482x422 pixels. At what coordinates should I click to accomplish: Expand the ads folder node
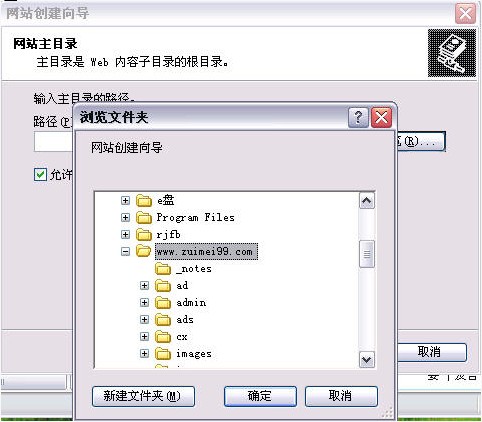pyautogui.click(x=144, y=320)
